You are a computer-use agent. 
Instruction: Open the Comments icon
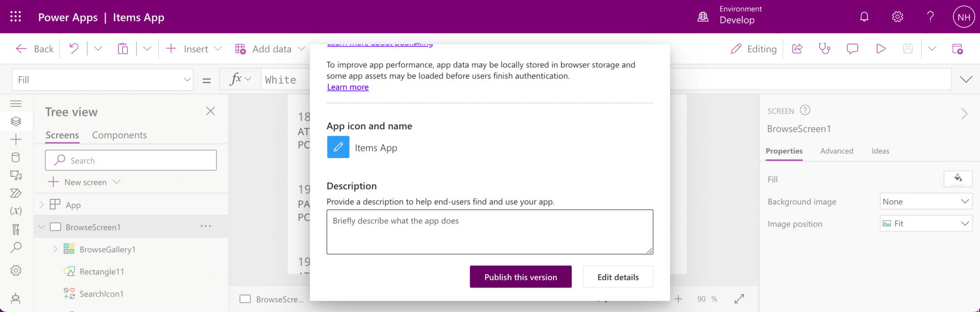click(x=852, y=49)
